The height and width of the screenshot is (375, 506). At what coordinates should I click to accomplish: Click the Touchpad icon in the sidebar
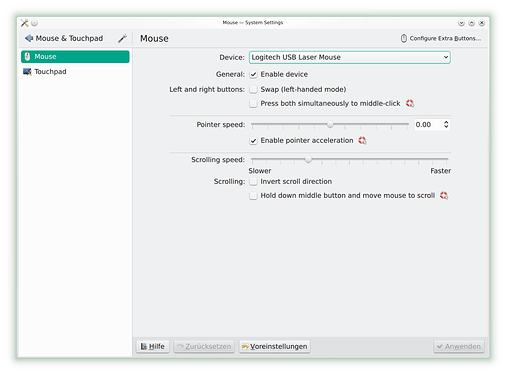click(27, 72)
